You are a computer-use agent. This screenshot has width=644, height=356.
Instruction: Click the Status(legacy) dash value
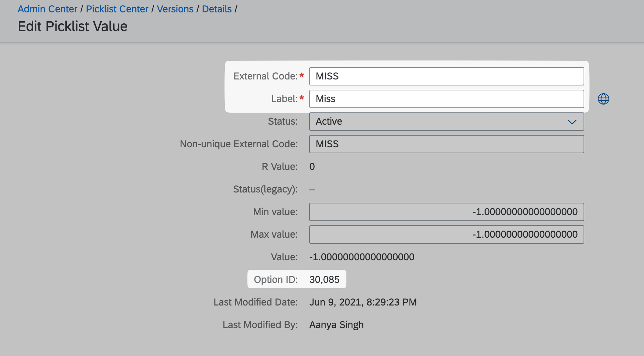312,190
